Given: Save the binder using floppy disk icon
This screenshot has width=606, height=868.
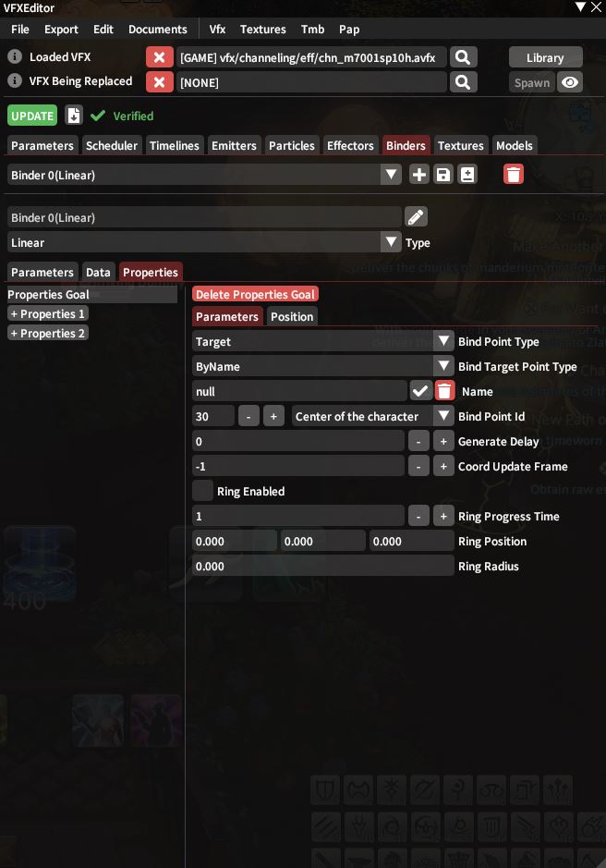Looking at the screenshot, I should click(443, 175).
